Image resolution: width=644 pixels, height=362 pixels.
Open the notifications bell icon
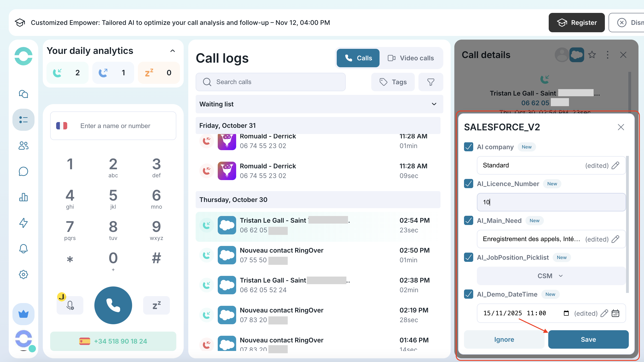coord(23,248)
